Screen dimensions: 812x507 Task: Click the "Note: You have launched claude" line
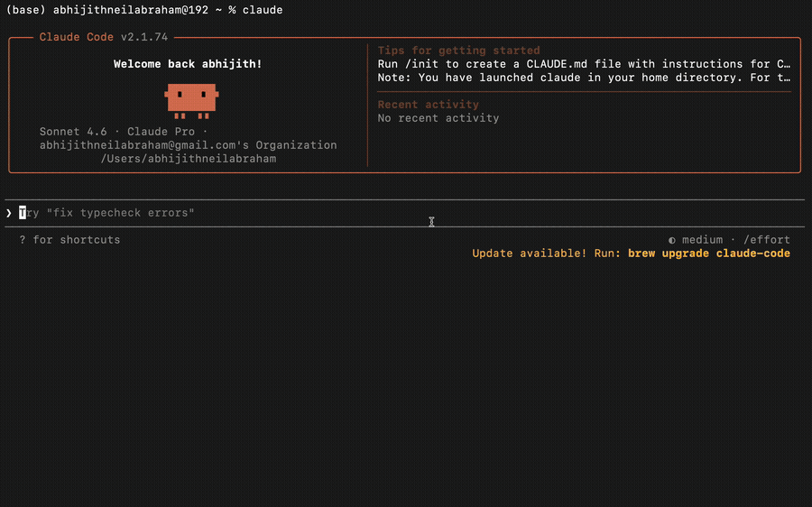tap(584, 78)
